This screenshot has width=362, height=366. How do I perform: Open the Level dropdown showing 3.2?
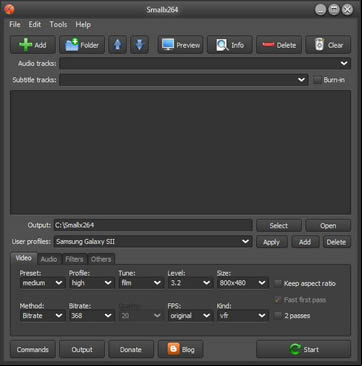(x=190, y=283)
